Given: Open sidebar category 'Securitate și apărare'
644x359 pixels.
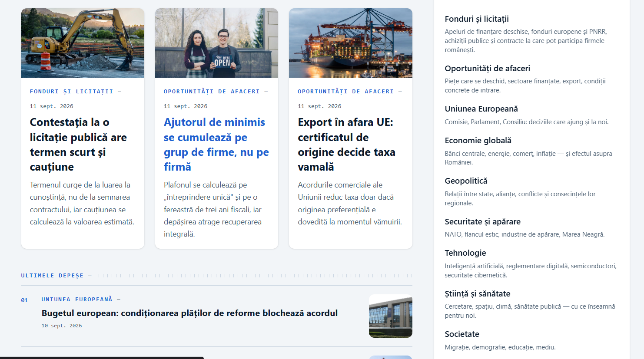Looking at the screenshot, I should pyautogui.click(x=482, y=222).
